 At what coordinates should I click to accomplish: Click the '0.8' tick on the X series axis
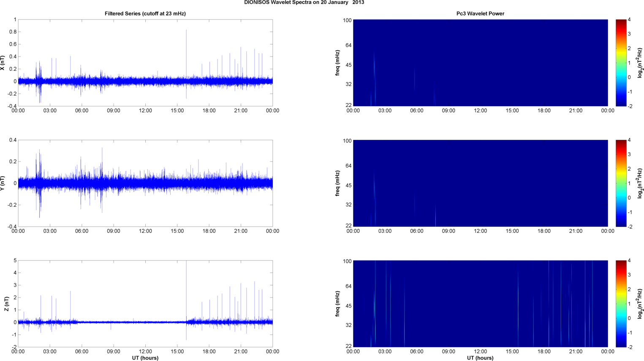click(x=13, y=32)
